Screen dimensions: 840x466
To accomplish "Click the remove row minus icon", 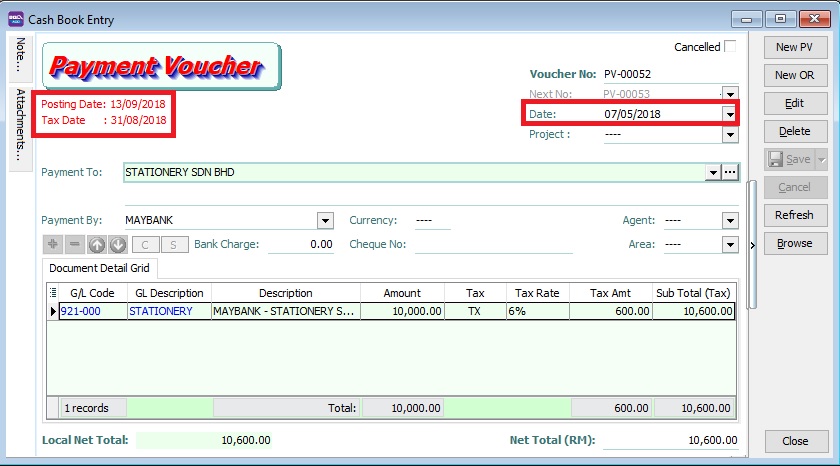I will point(74,245).
